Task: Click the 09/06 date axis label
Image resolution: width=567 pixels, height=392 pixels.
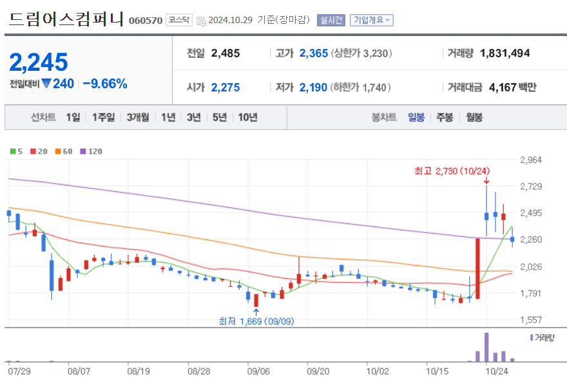Action: 258,371
